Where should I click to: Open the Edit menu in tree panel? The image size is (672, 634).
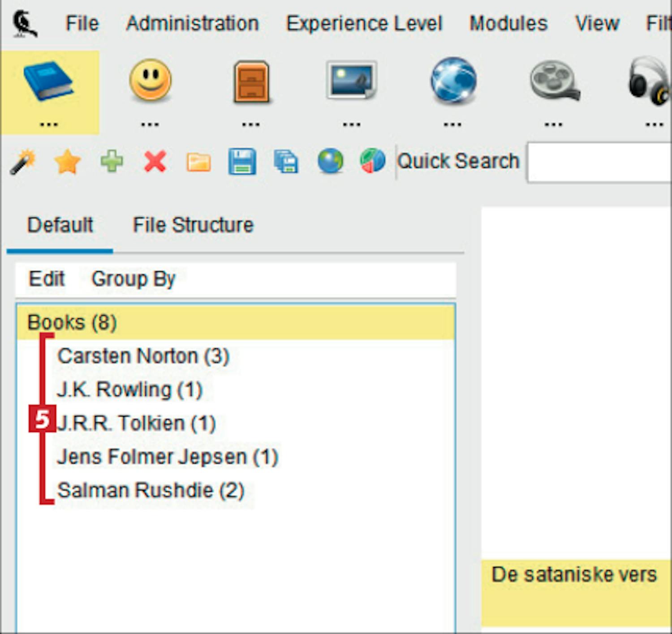(47, 279)
